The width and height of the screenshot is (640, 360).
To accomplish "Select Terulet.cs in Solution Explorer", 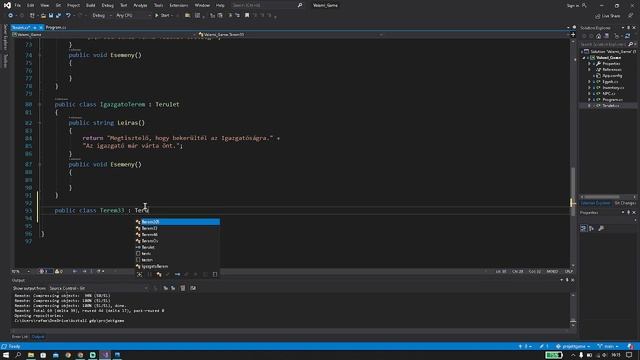I will coord(611,106).
